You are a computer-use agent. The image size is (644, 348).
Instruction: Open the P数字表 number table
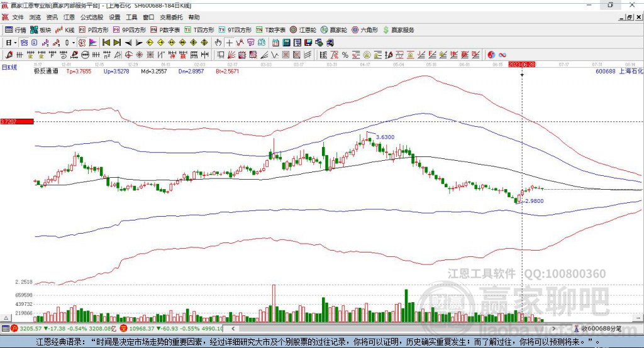pyautogui.click(x=165, y=30)
